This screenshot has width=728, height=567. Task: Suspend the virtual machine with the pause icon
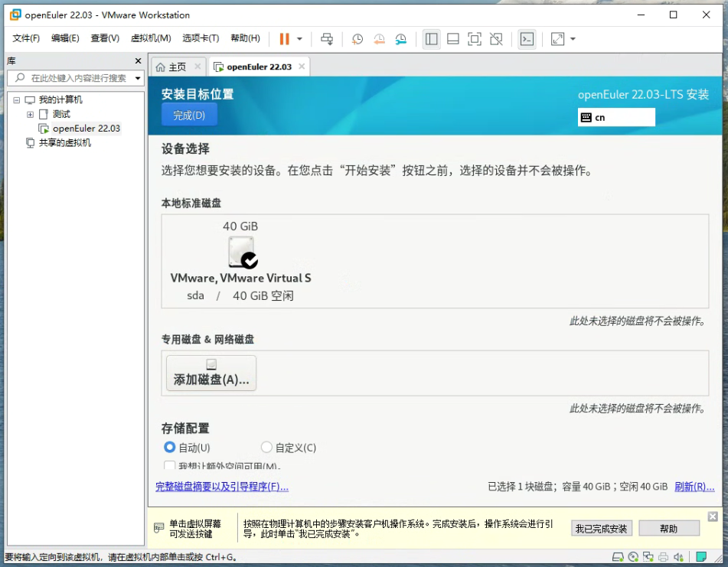284,39
